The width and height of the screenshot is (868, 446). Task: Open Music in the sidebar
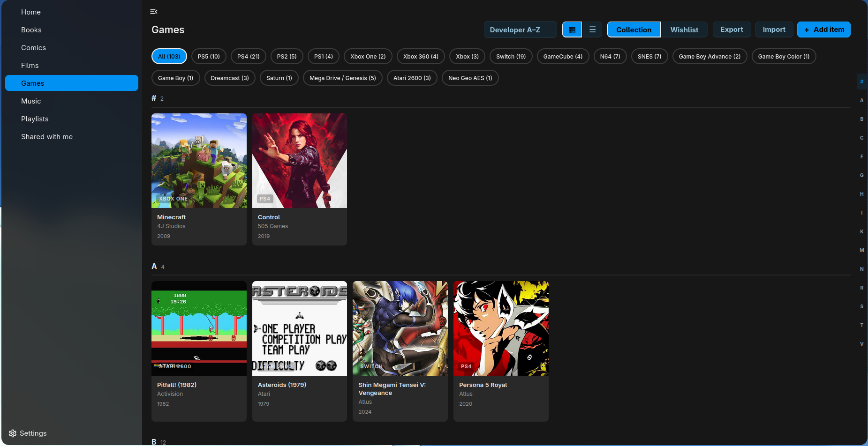72,101
